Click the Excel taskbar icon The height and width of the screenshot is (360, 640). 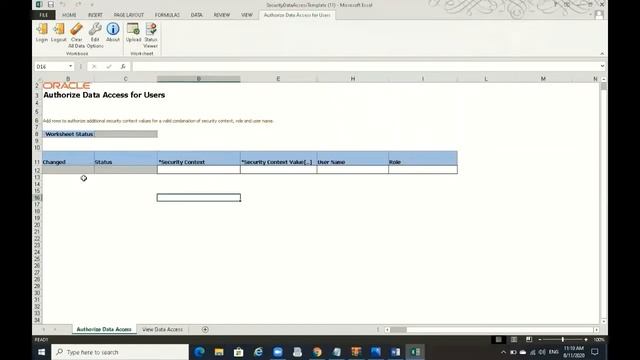pyautogui.click(x=415, y=352)
